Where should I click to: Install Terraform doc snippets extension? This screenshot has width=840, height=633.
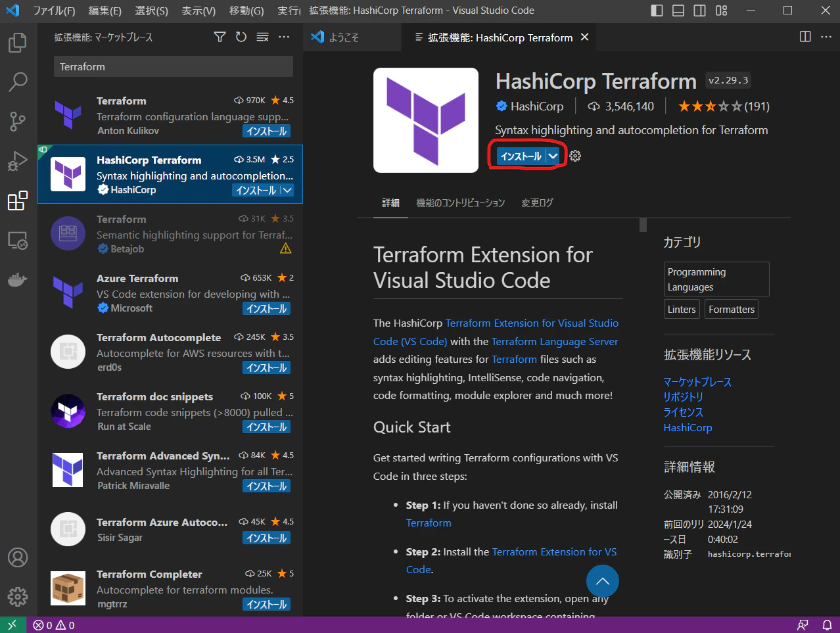[x=267, y=427]
